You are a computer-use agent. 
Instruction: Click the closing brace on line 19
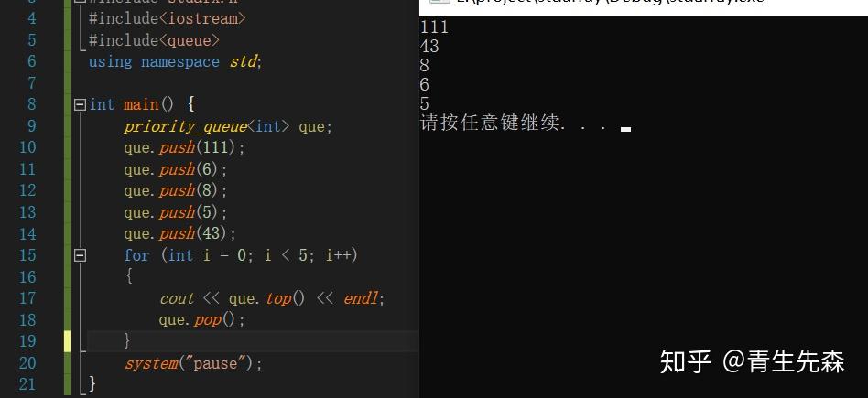pos(127,341)
